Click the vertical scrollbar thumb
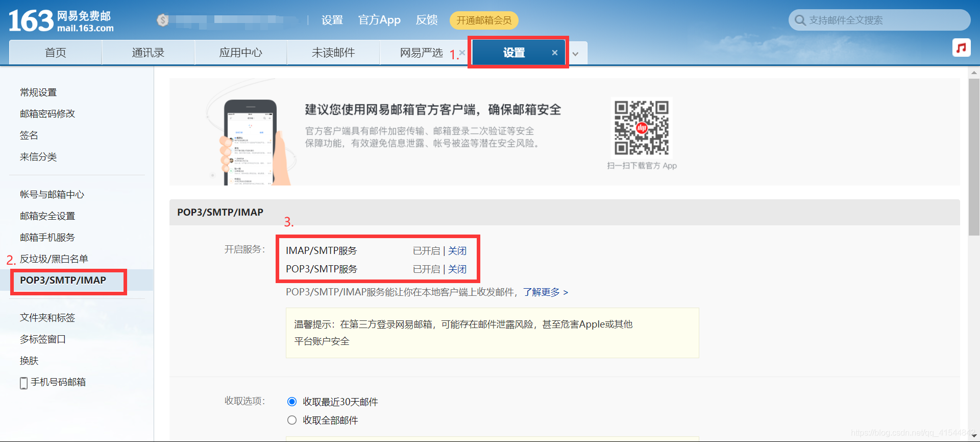 (974, 157)
